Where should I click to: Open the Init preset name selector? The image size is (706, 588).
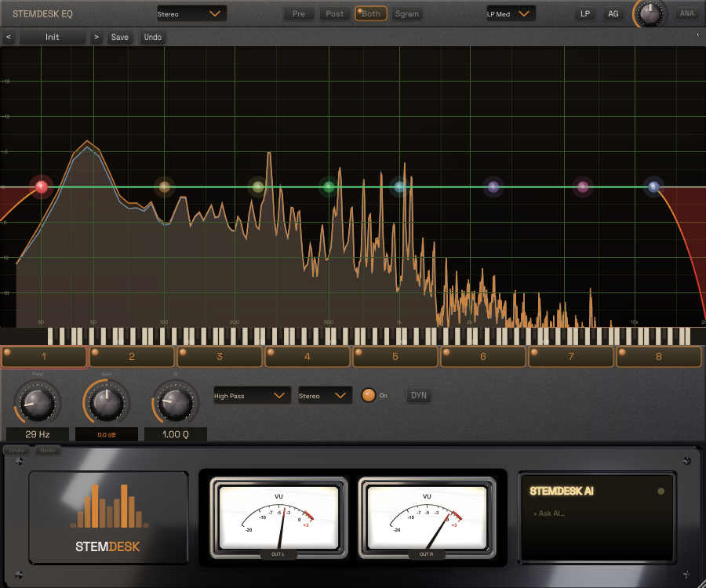click(53, 38)
